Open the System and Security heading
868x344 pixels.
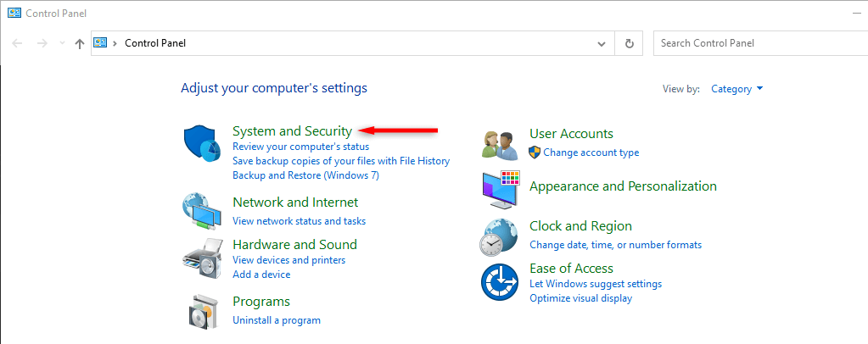pos(292,131)
